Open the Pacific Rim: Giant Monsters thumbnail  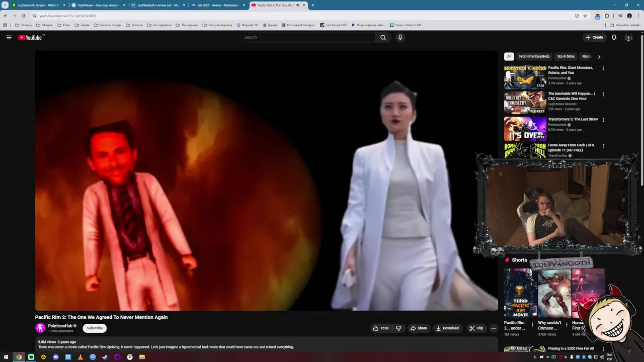[x=525, y=77]
